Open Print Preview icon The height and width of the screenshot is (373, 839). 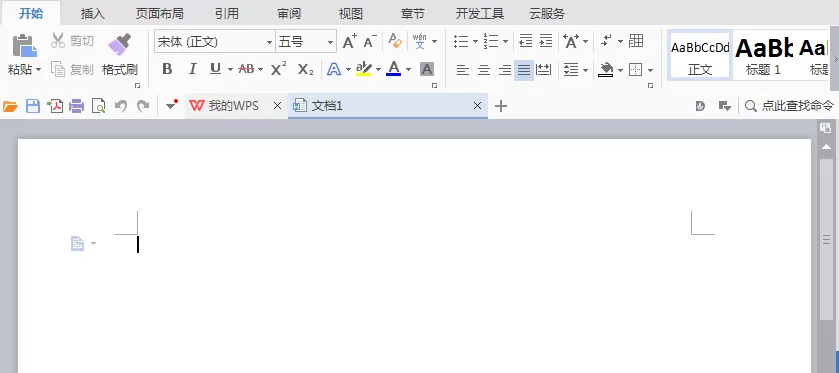click(98, 106)
